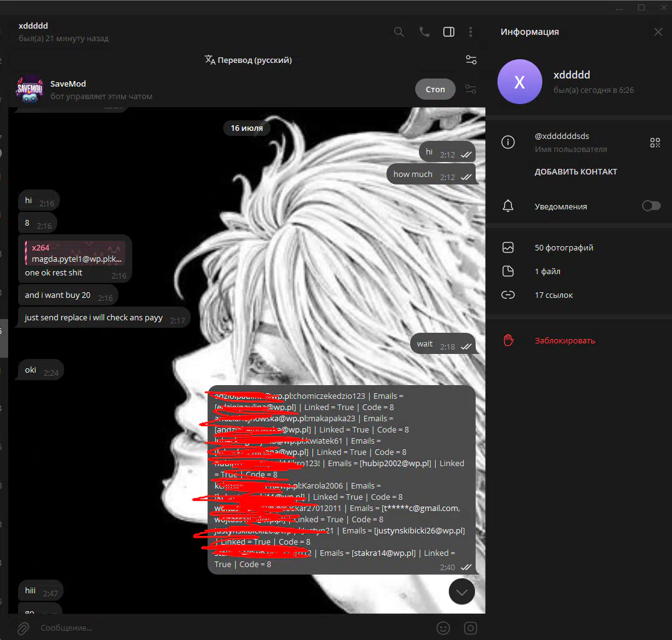Click the long accounts list message
The height and width of the screenshot is (640, 672).
342,480
